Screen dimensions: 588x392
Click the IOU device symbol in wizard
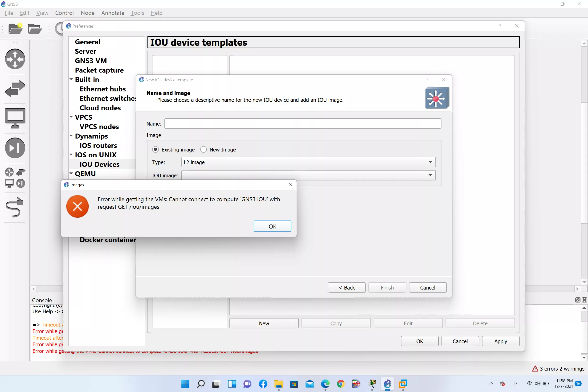(x=437, y=98)
